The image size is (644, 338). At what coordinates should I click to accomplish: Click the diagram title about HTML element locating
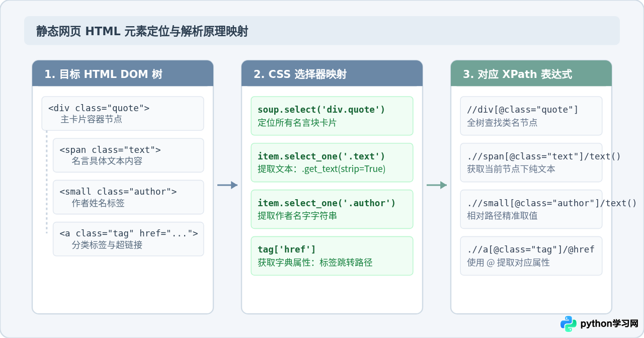(142, 31)
